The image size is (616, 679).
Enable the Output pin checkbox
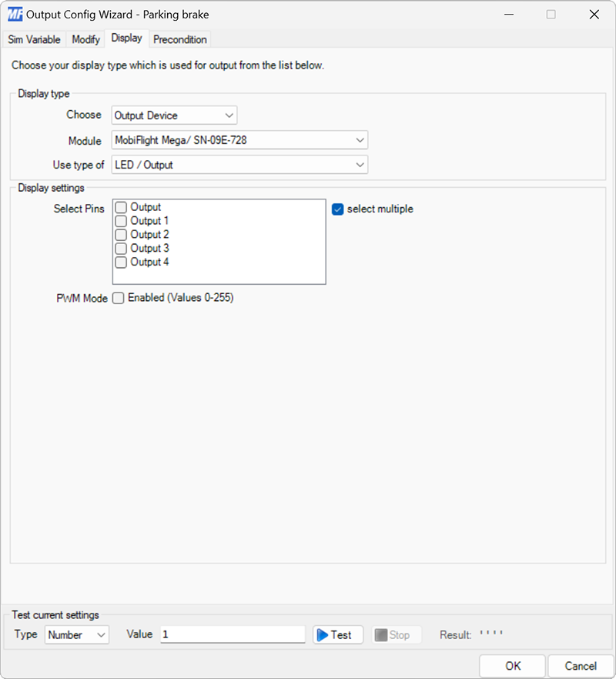pyautogui.click(x=120, y=206)
